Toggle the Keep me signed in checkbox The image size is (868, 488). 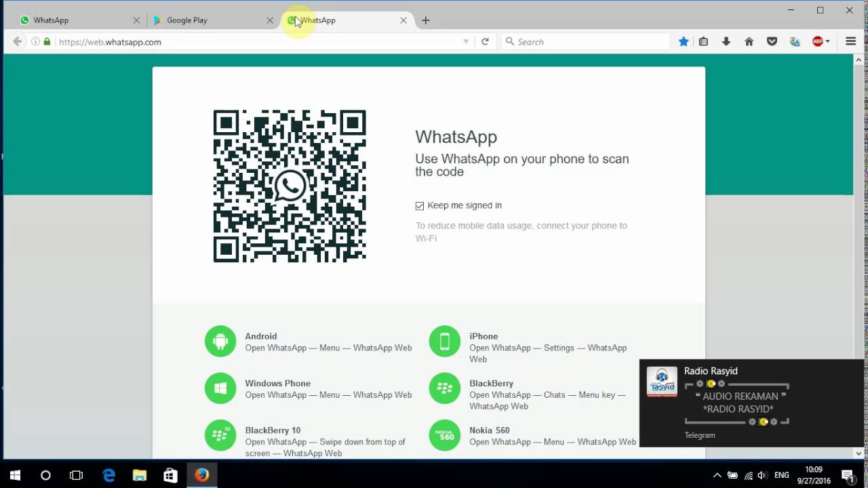420,206
